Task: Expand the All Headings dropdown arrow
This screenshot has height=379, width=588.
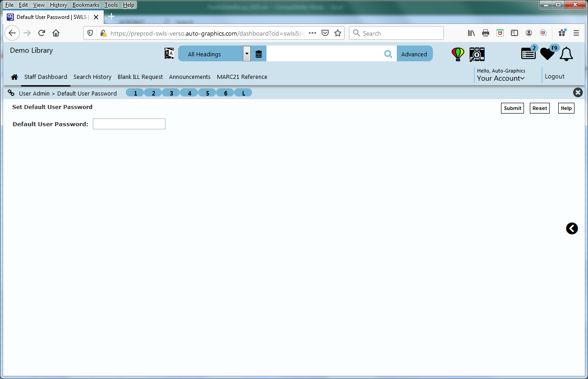Action: (247, 54)
